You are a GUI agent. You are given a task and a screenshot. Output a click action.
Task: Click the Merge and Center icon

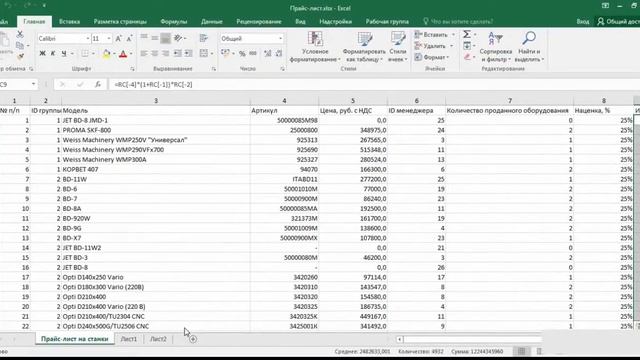click(204, 53)
